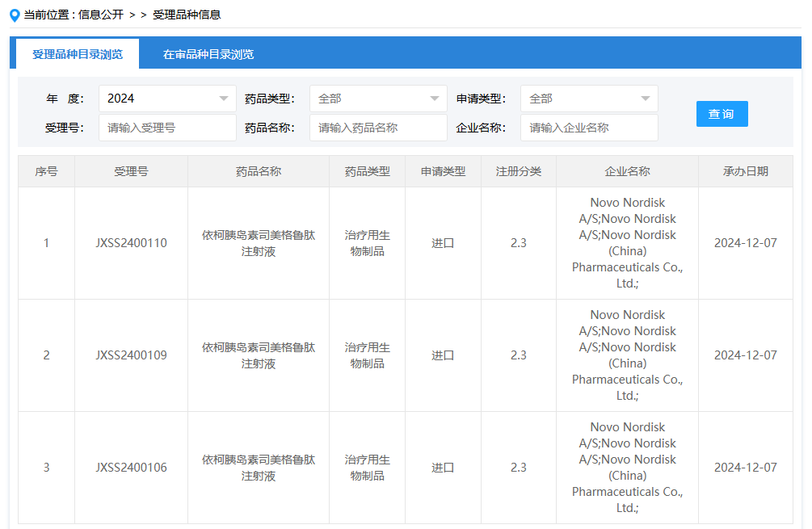This screenshot has width=812, height=529.
Task: Open the 申请类型 dropdown
Action: tap(589, 99)
